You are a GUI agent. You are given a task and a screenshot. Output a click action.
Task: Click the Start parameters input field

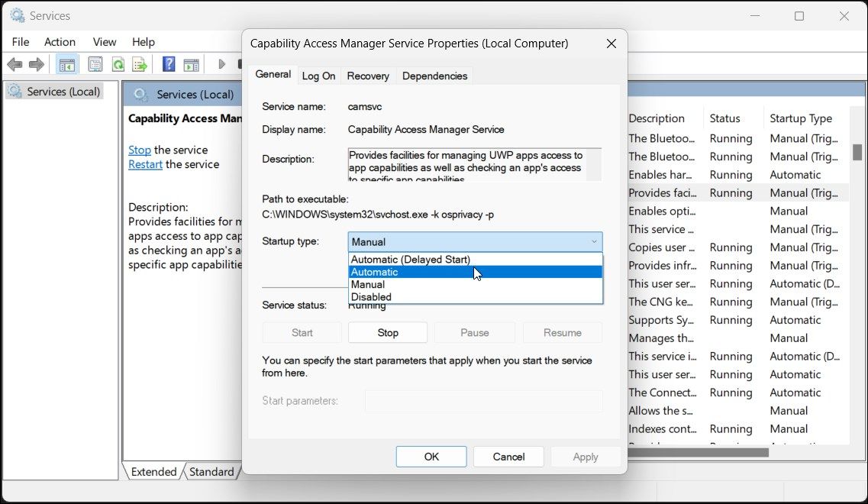click(484, 400)
